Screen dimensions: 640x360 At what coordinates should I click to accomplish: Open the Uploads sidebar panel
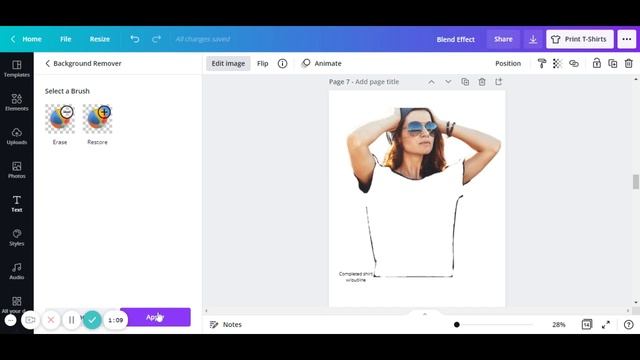tap(17, 136)
